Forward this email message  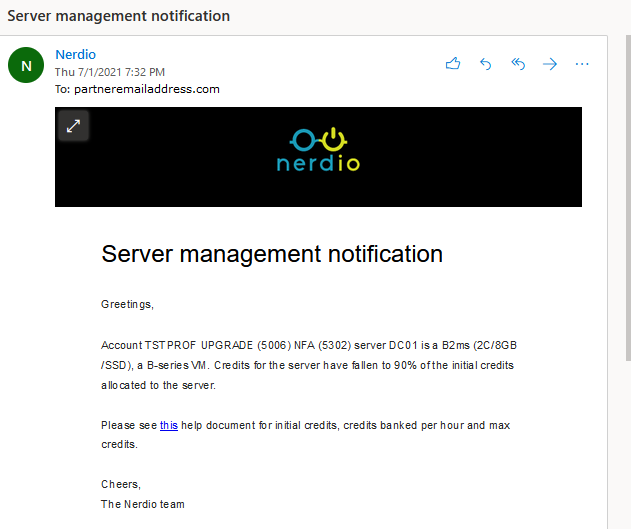click(550, 64)
